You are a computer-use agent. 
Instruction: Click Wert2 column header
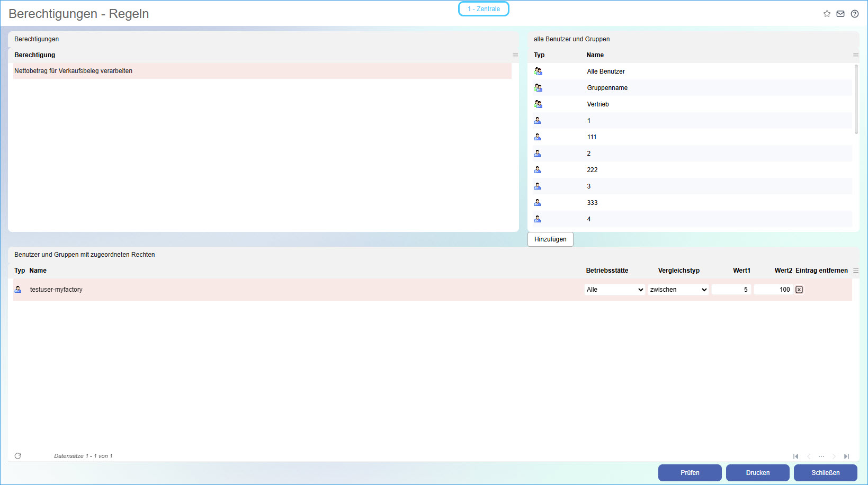(x=783, y=271)
